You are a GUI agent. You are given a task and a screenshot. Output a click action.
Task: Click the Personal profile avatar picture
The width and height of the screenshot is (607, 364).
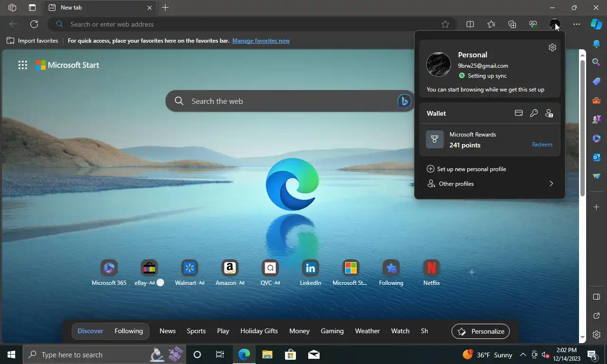[x=439, y=64]
